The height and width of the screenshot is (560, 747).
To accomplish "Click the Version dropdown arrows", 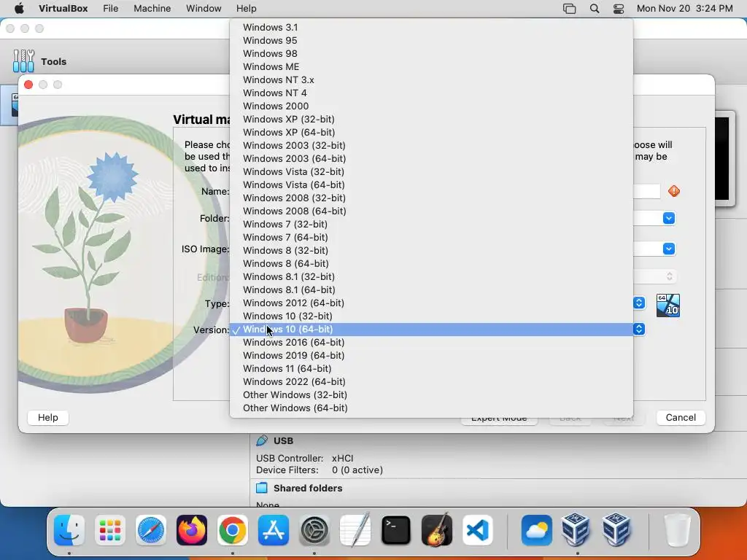I will [639, 329].
